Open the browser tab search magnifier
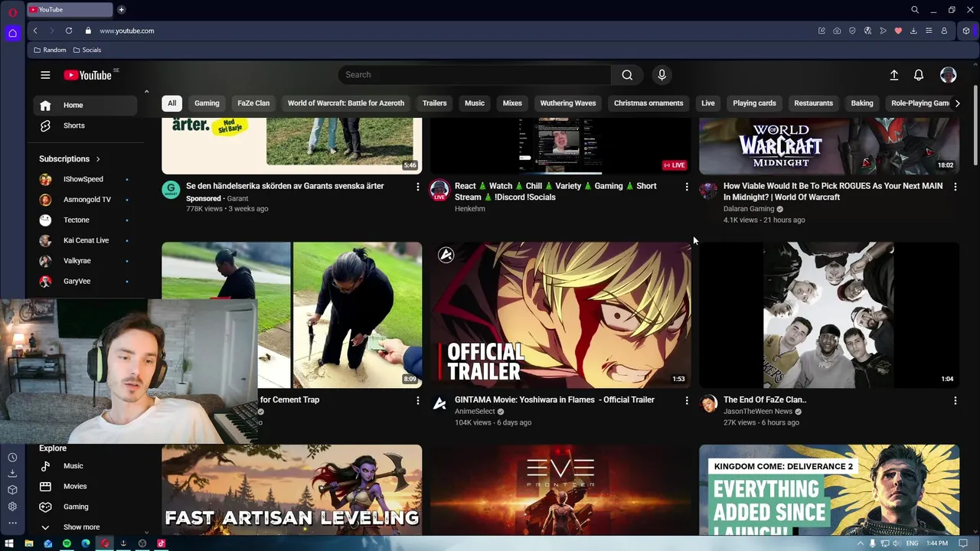The height and width of the screenshot is (551, 980). point(915,10)
